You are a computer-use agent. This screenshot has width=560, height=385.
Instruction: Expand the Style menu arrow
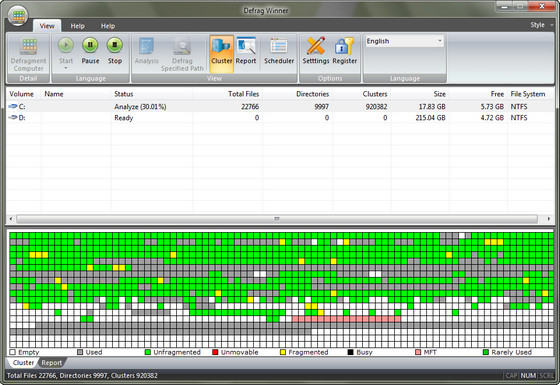click(x=552, y=25)
